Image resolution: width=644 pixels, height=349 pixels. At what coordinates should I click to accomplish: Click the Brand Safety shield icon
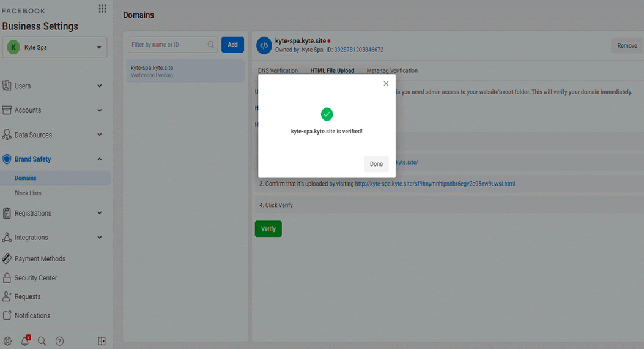7,159
